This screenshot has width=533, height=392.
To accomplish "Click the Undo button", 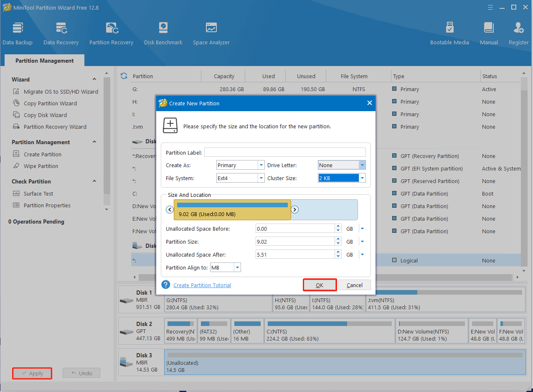I will (81, 373).
